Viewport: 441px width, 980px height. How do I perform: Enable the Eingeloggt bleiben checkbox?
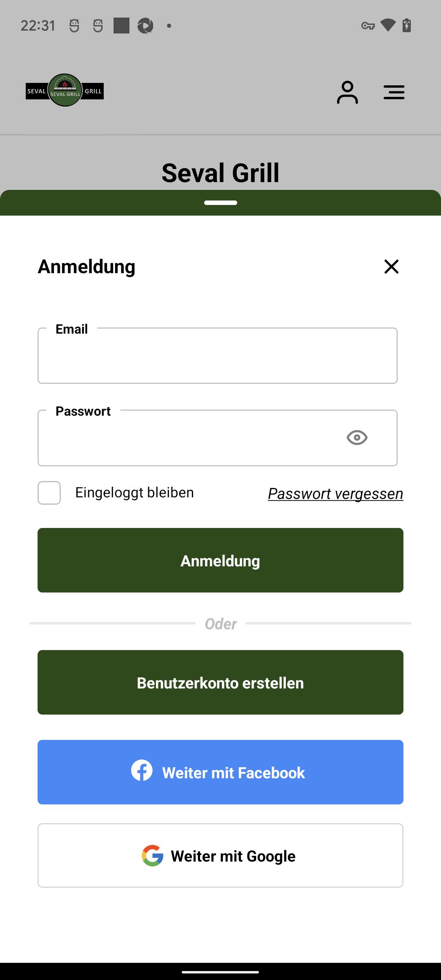coord(49,493)
